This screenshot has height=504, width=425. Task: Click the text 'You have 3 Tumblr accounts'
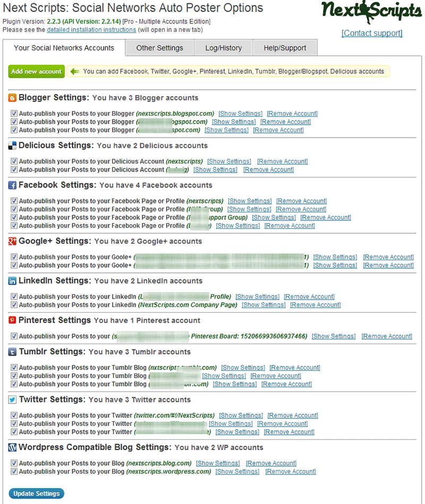coord(140,352)
